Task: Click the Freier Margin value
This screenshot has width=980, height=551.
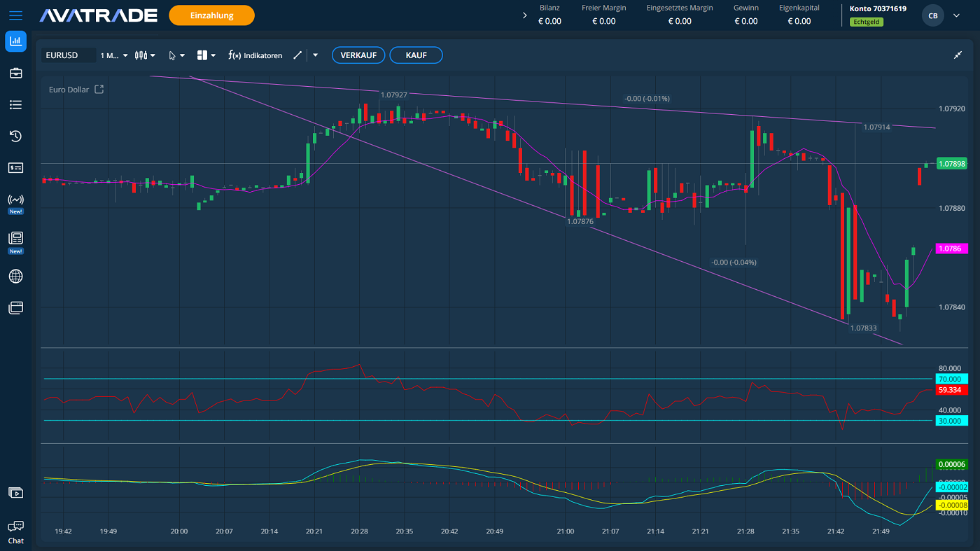Action: (x=603, y=21)
